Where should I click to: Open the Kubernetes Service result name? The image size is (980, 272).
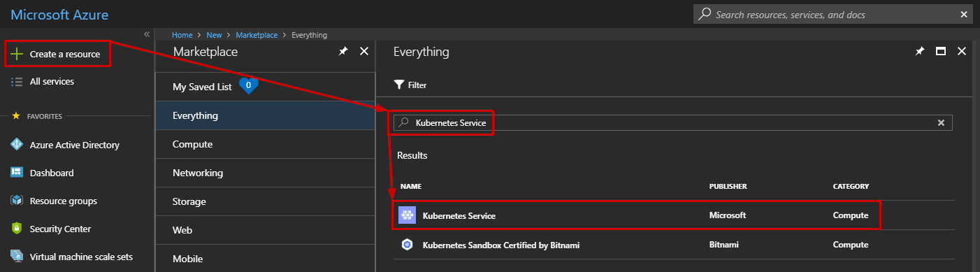[459, 216]
